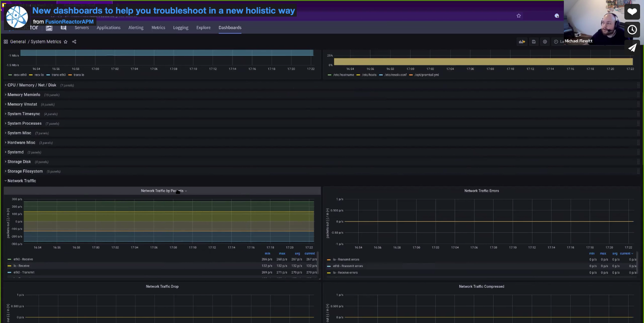This screenshot has width=644, height=323.
Task: Click the video title link
Action: coord(164,10)
